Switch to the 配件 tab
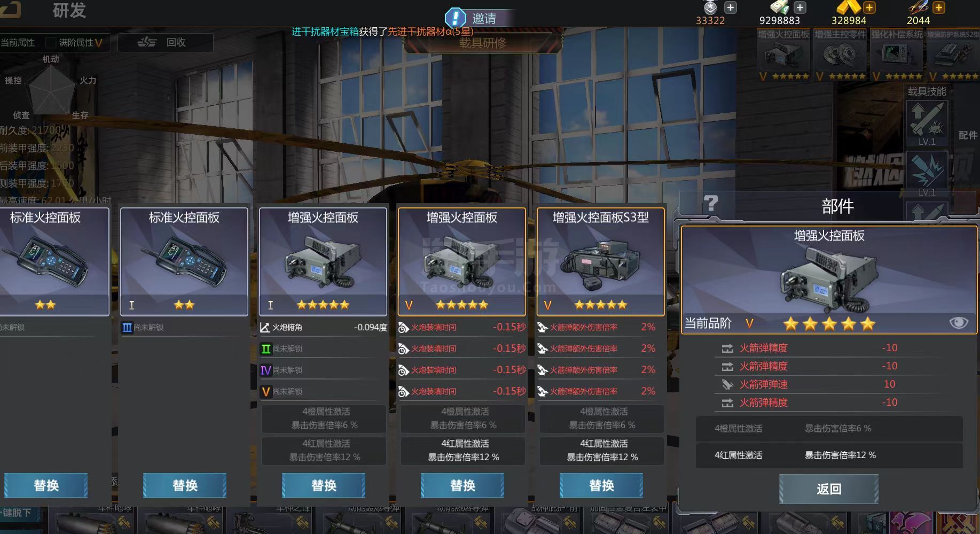Viewport: 980px width, 534px height. [967, 135]
